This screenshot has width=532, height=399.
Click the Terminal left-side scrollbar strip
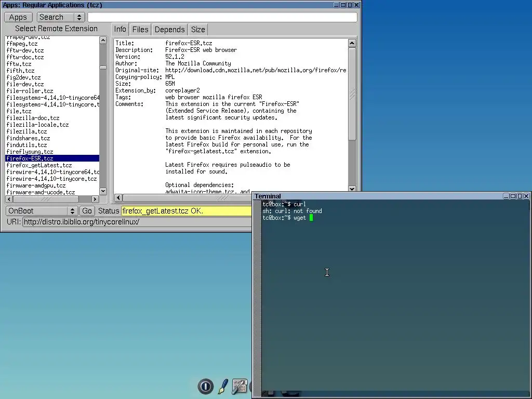tap(257, 298)
